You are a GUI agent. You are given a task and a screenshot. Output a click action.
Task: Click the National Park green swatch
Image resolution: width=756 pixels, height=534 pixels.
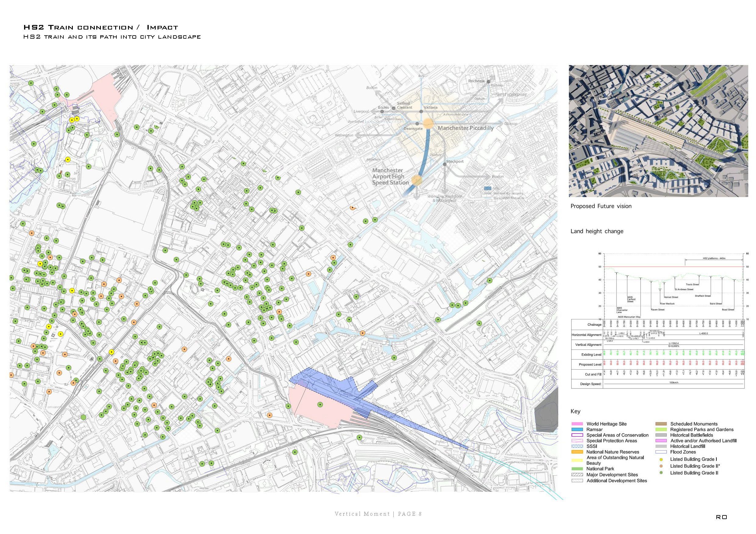(577, 469)
